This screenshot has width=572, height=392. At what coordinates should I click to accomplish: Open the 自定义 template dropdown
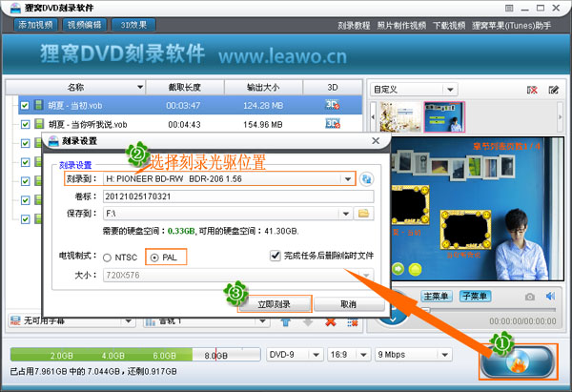[x=450, y=90]
